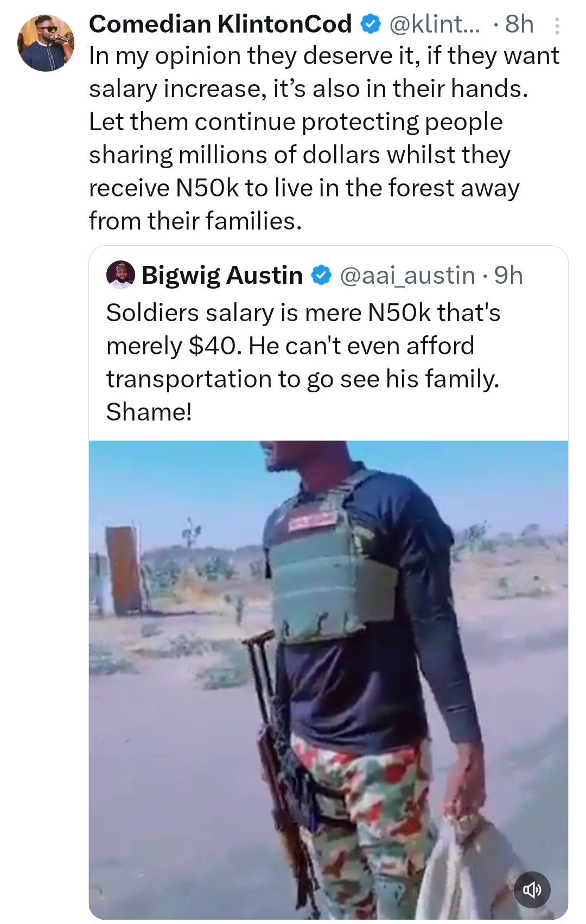Click the line "transportation to go see his family."
The height and width of the screenshot is (924, 586).
[302, 379]
